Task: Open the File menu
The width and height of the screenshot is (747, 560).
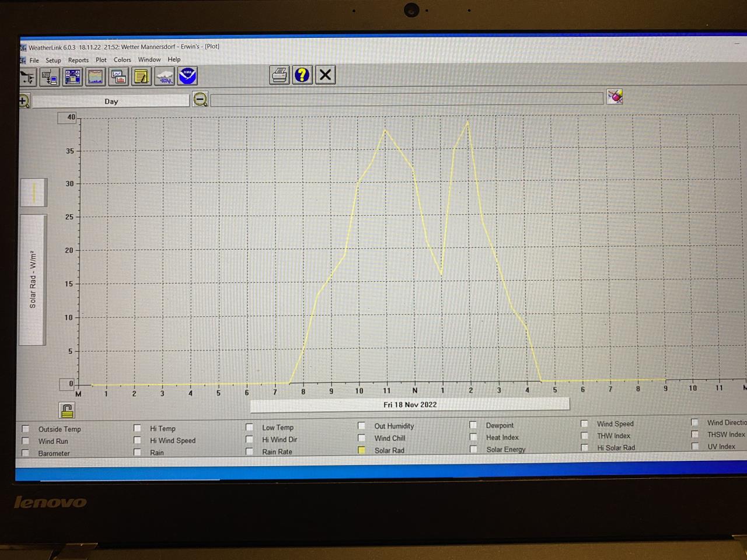Action: click(34, 61)
